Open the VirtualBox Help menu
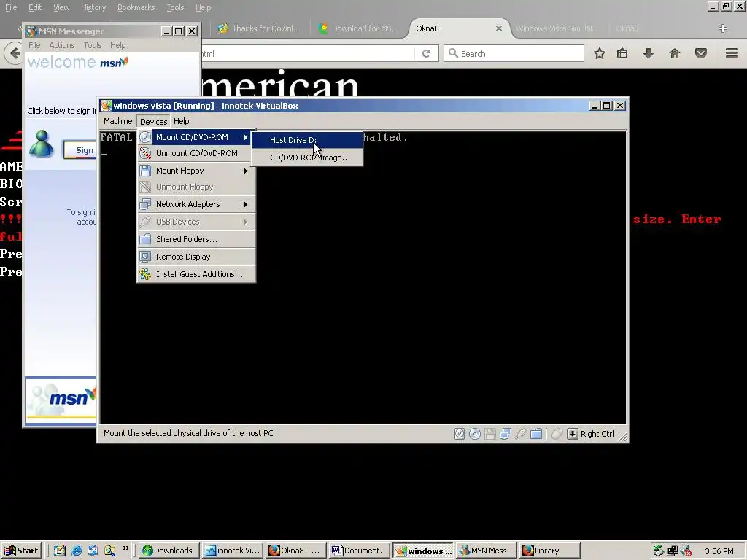The width and height of the screenshot is (747, 560). pos(181,121)
